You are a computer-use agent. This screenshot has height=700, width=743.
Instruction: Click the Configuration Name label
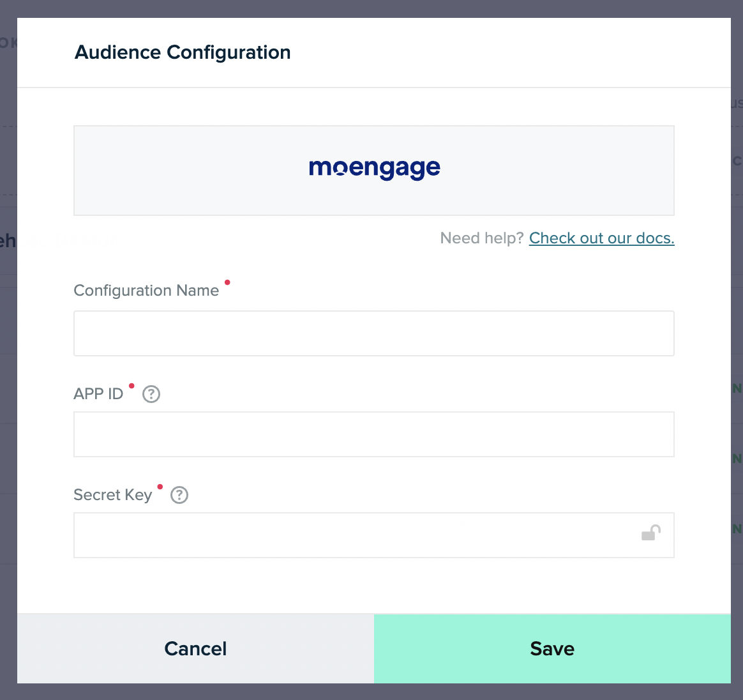(x=146, y=290)
